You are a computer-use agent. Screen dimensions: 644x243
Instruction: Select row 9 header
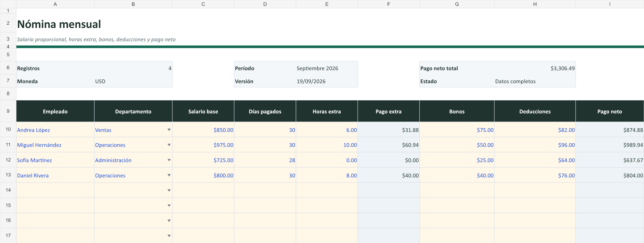[x=8, y=111]
